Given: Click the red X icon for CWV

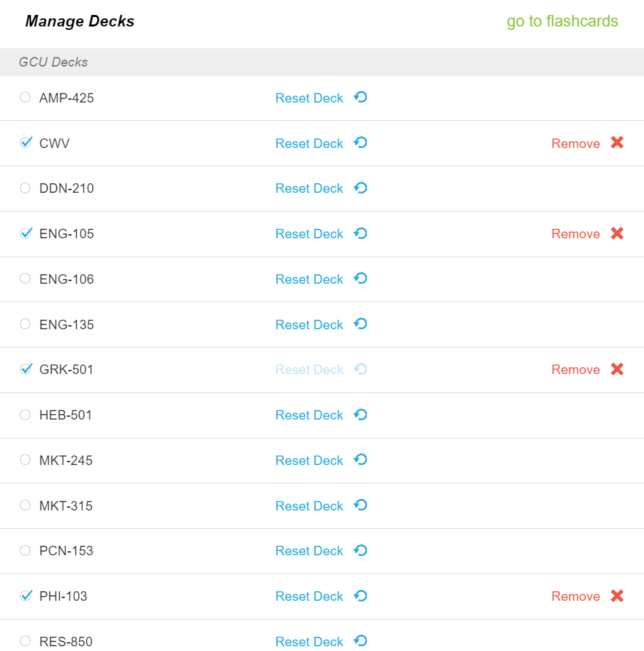Looking at the screenshot, I should (617, 143).
